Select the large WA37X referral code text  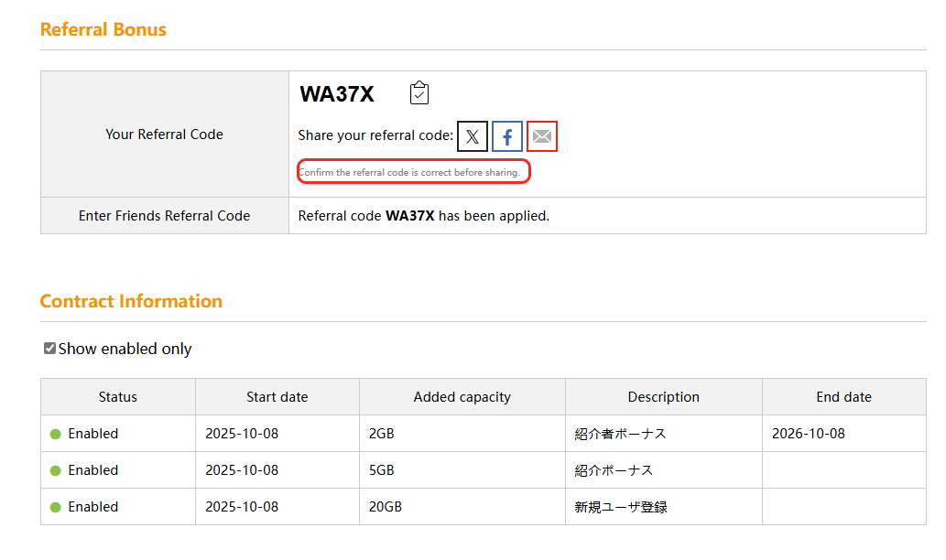click(337, 93)
